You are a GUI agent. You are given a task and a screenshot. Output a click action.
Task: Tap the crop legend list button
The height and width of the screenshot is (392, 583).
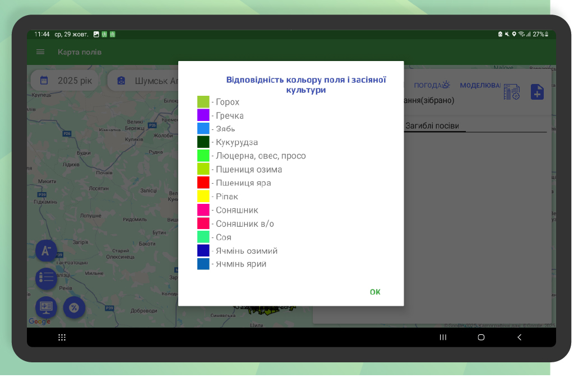[46, 278]
